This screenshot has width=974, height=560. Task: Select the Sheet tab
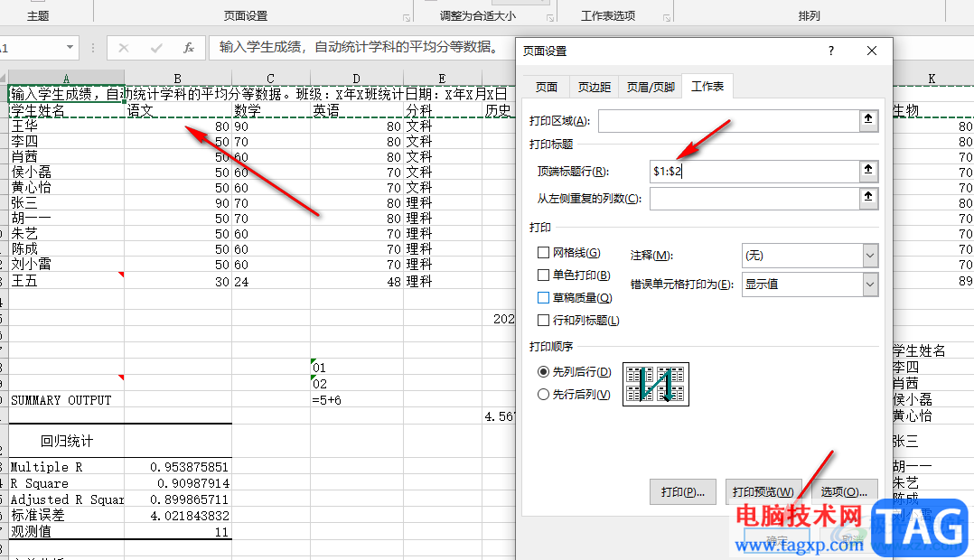pyautogui.click(x=707, y=87)
